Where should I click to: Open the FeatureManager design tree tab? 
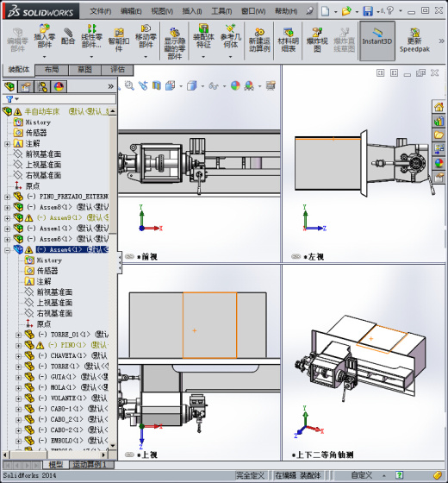(x=9, y=86)
